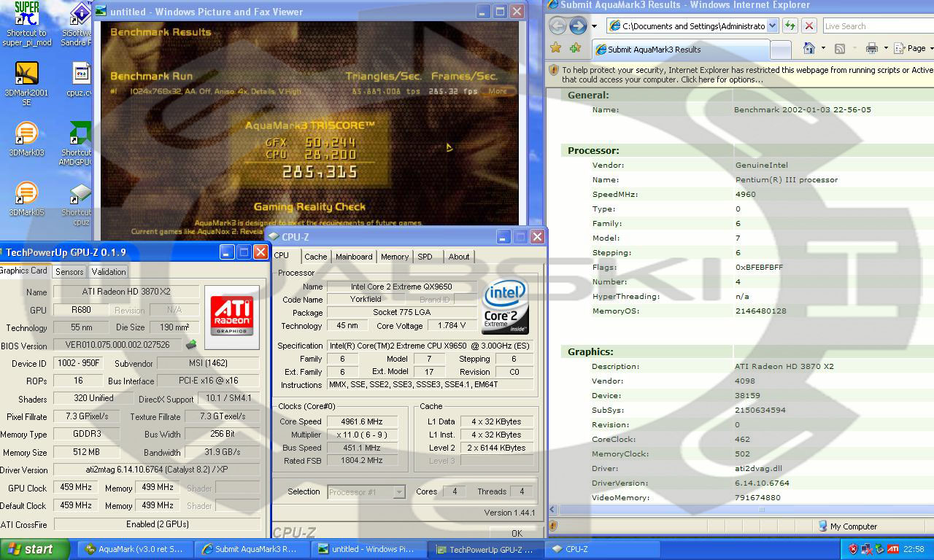Viewport: 934px width, 560px height.
Task: Click the RSS feeds icon in IE toolbar
Action: (x=840, y=48)
